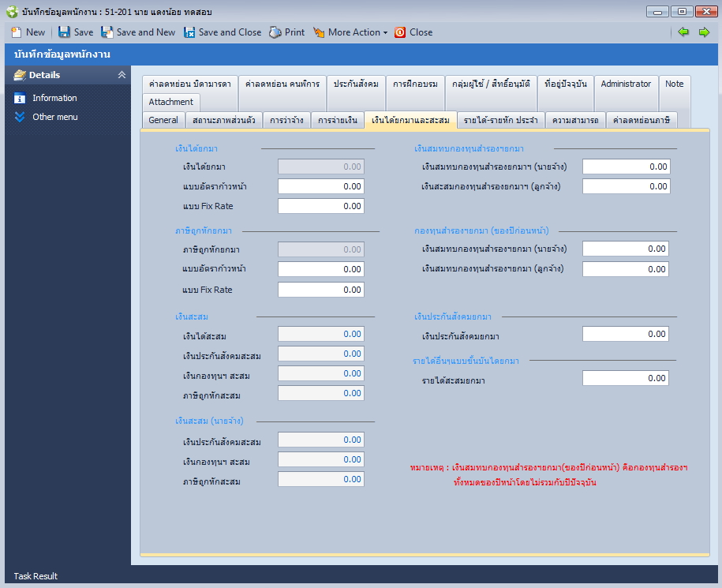
Task: Click เงินสะสม section ภาษีถูกหักสะสม field
Action: pos(321,393)
